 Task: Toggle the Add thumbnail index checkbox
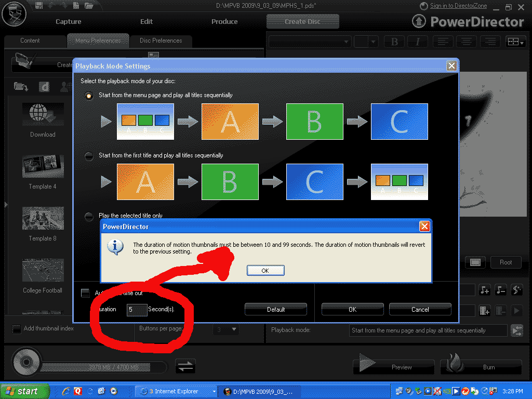pyautogui.click(x=16, y=329)
